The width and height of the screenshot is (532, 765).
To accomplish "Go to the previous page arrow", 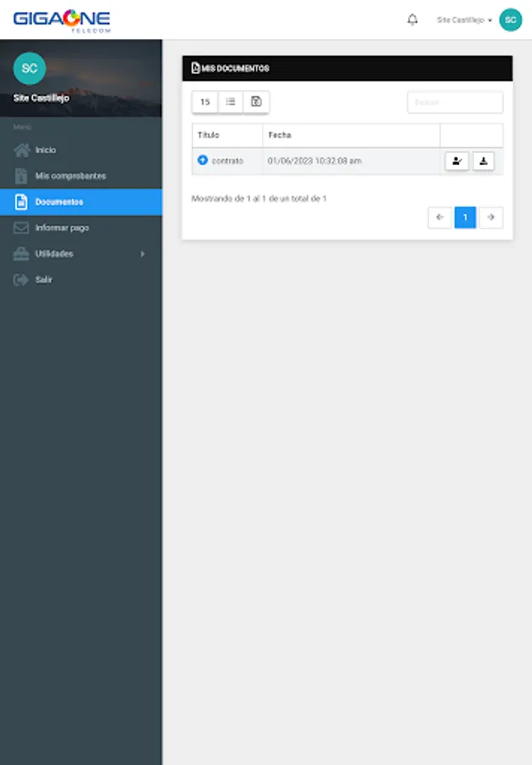I will (x=440, y=217).
